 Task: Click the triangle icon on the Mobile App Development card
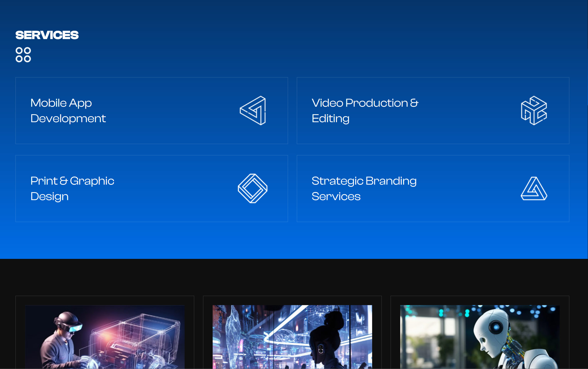(x=253, y=110)
